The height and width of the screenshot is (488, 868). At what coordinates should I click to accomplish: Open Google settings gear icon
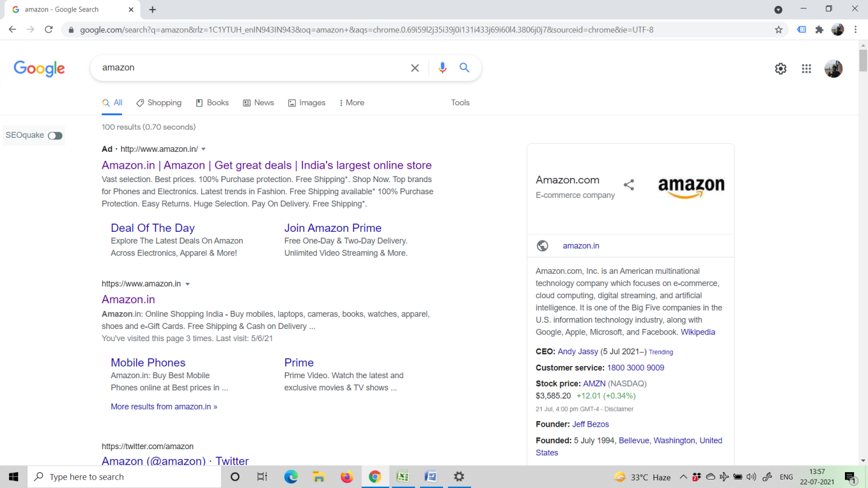tap(781, 69)
